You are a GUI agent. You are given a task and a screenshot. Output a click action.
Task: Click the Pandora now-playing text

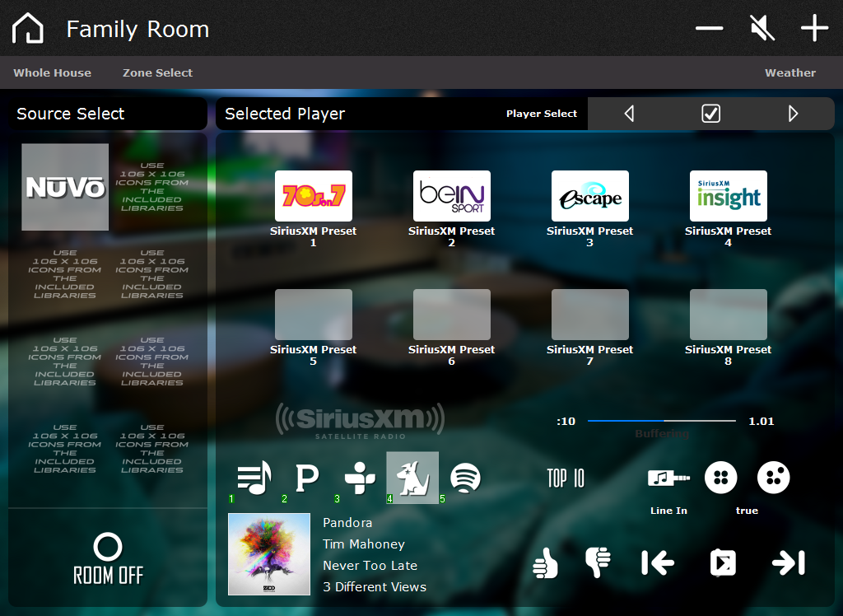pos(347,522)
